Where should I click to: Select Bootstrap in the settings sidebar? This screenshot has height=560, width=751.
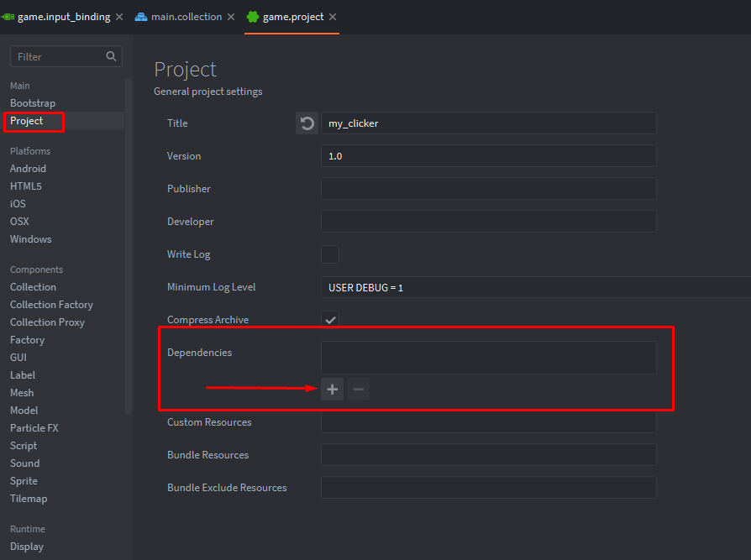click(x=33, y=103)
